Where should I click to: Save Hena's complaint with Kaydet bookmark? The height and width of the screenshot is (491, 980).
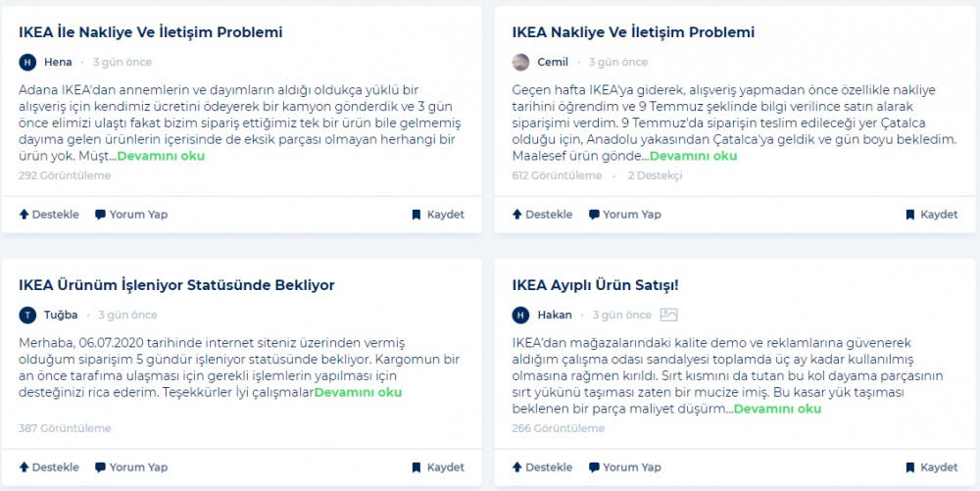click(x=437, y=215)
